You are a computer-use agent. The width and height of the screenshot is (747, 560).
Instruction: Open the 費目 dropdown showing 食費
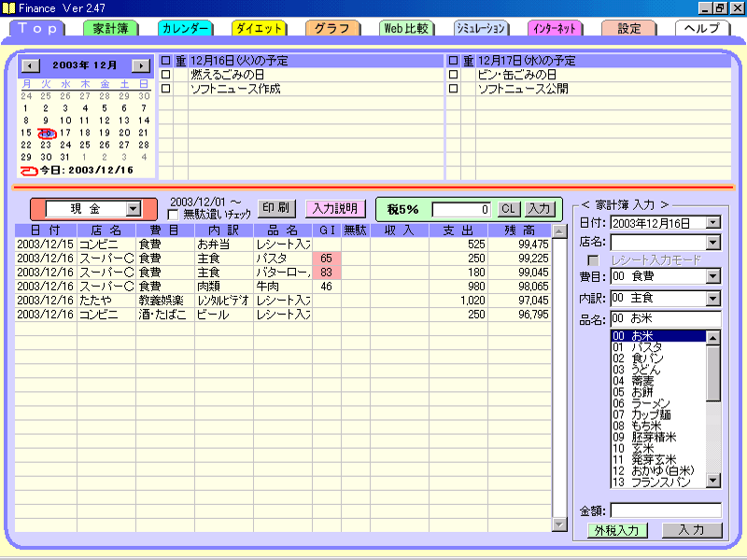[x=713, y=276]
